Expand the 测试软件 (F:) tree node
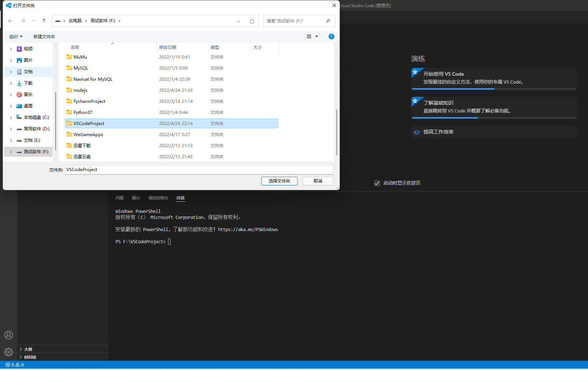Screen dimensions: 588x370 [x=11, y=152]
